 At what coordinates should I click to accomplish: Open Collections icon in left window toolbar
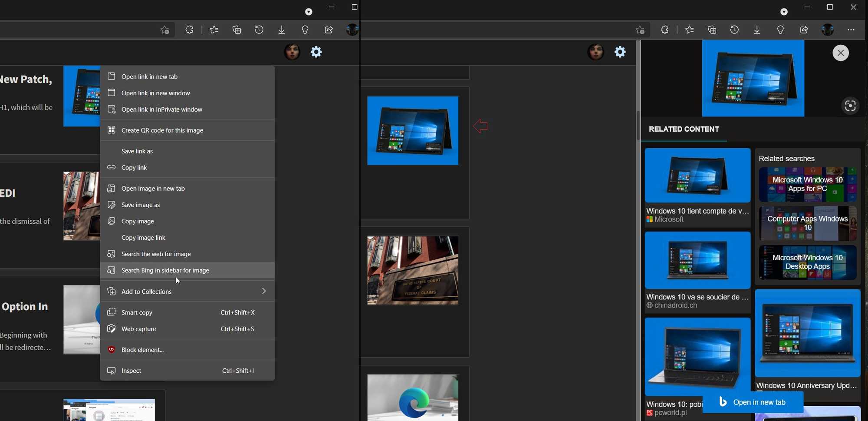[237, 30]
